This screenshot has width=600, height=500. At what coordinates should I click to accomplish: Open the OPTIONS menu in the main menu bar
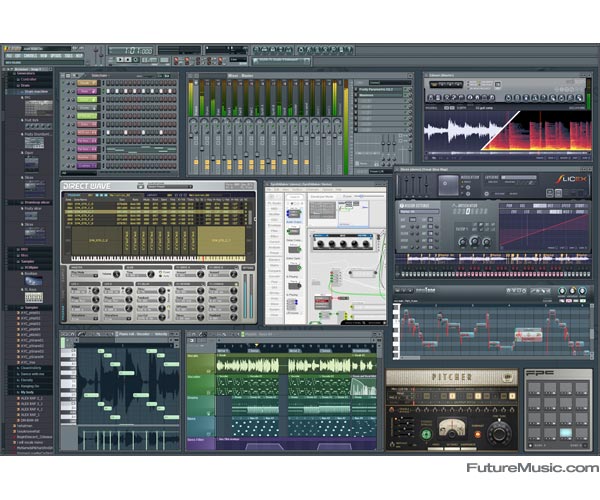[x=55, y=56]
